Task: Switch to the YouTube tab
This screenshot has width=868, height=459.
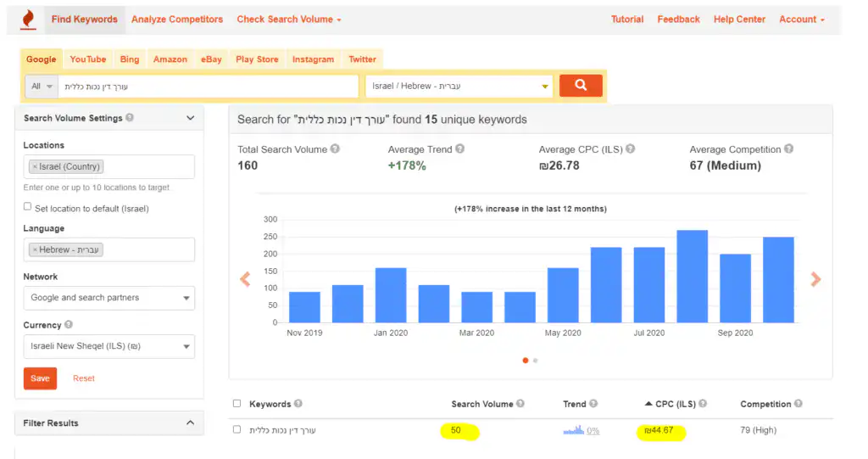Action: tap(88, 59)
